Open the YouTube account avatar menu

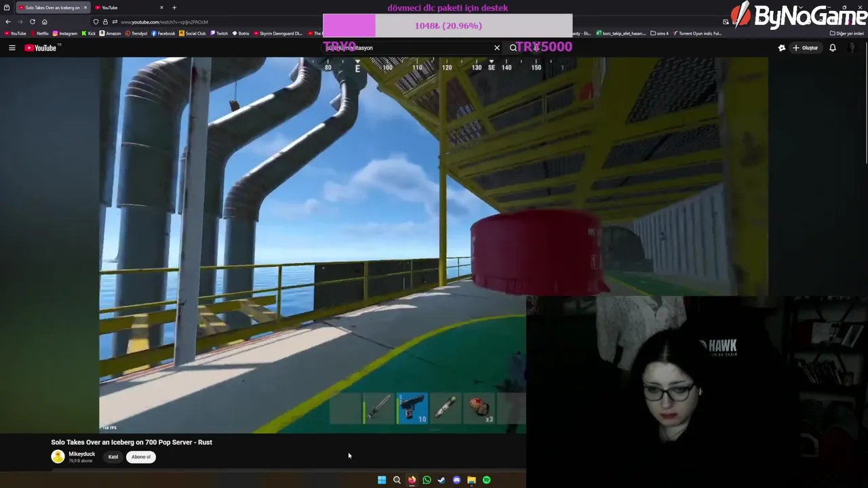pos(852,47)
